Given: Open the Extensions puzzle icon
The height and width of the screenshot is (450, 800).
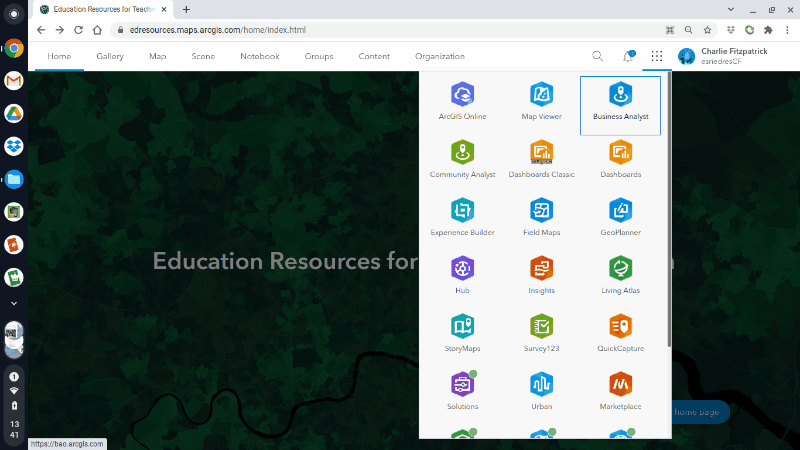Looking at the screenshot, I should (768, 30).
